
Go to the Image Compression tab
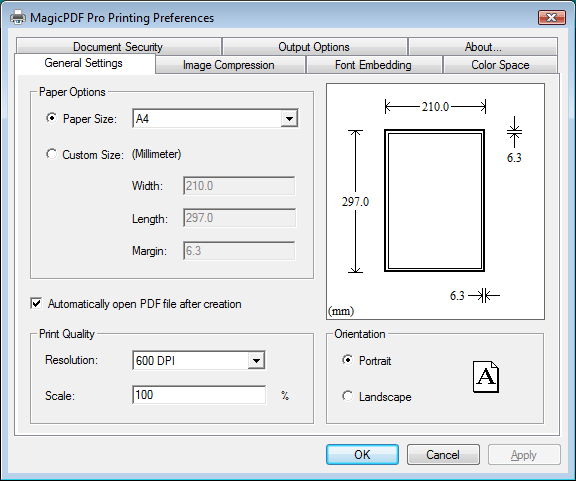230,65
